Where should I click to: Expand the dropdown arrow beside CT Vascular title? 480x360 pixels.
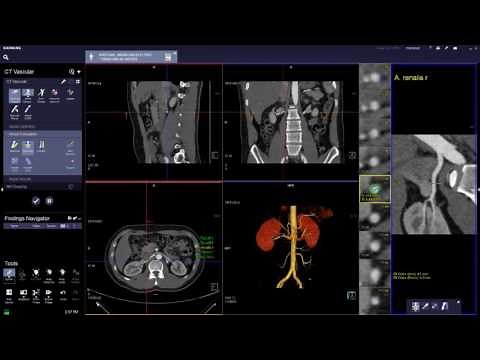tap(79, 72)
